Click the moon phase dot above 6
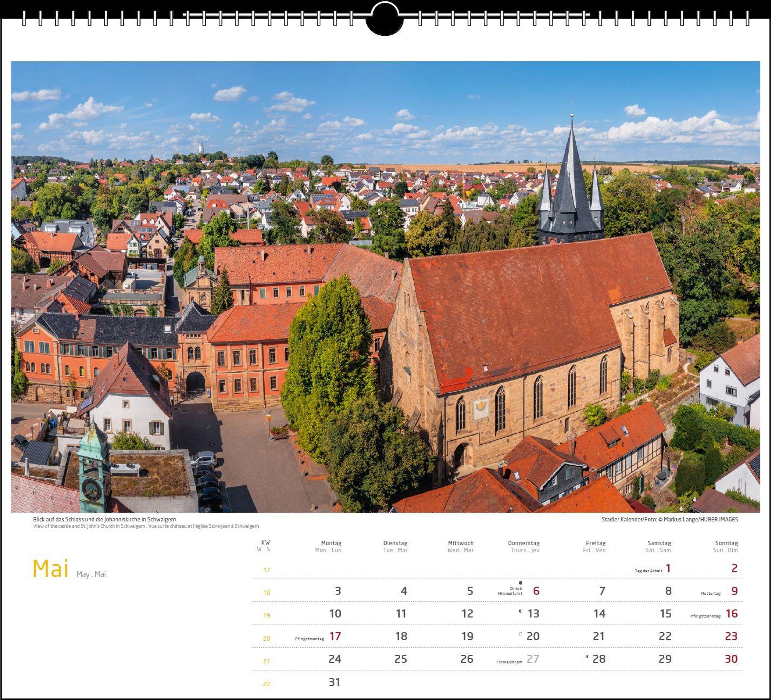Viewport: 771px width, 700px height. coord(520,583)
